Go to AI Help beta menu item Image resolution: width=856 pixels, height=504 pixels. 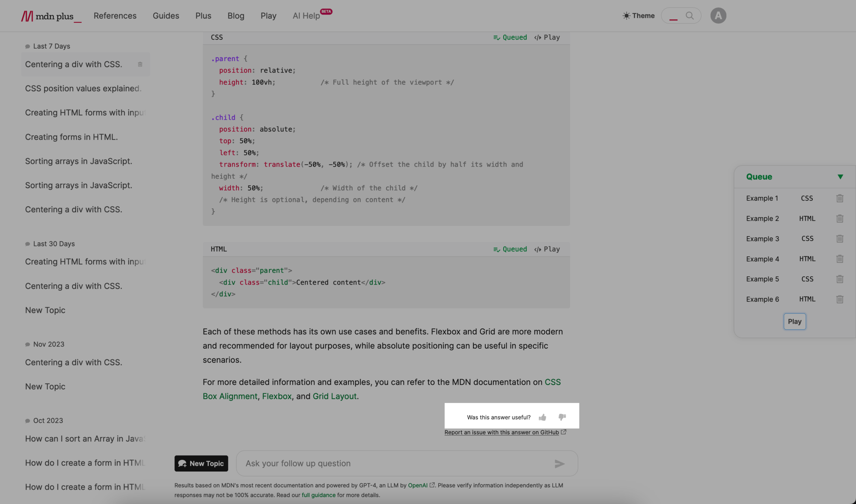point(306,16)
